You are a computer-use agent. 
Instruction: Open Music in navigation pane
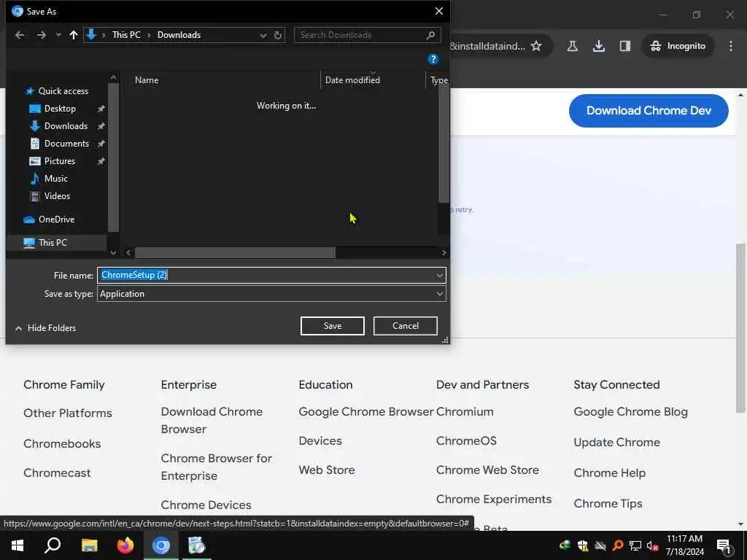(55, 179)
